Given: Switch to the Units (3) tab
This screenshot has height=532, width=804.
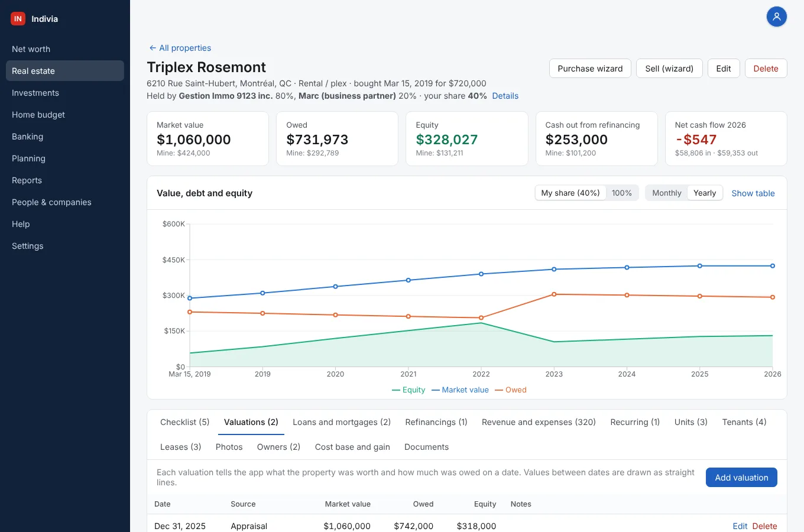Looking at the screenshot, I should (691, 422).
